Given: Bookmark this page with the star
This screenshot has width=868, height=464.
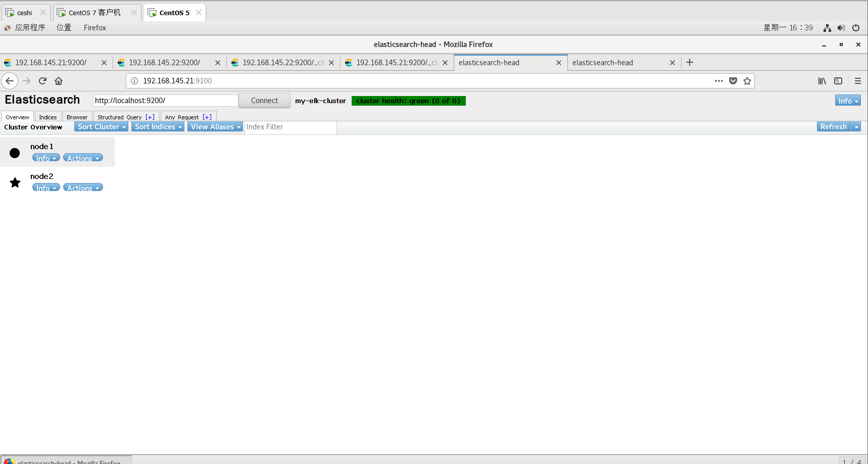Looking at the screenshot, I should pyautogui.click(x=747, y=81).
